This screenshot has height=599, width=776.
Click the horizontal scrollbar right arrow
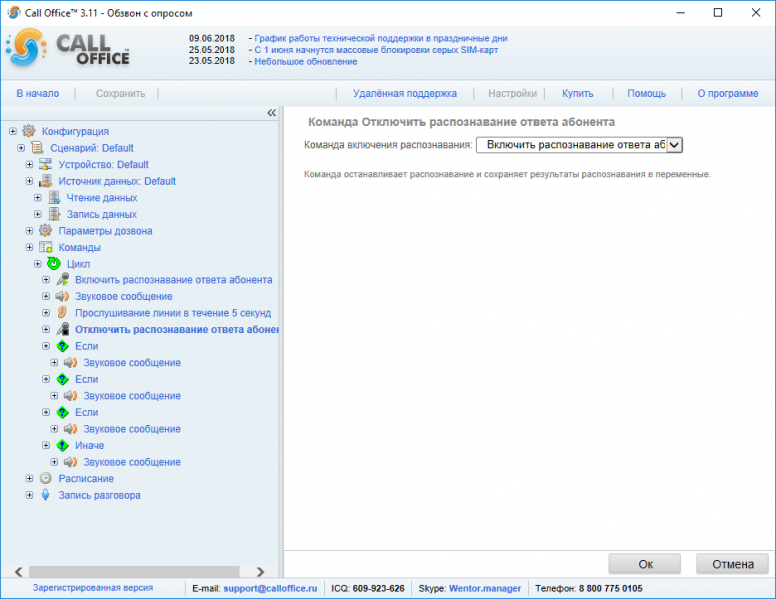pyautogui.click(x=260, y=572)
